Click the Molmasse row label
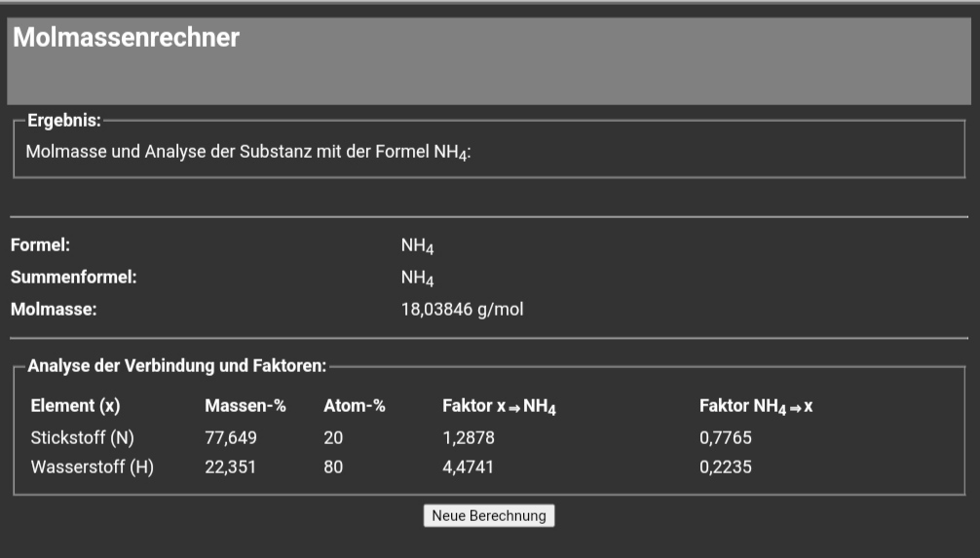The image size is (980, 558). click(x=54, y=310)
